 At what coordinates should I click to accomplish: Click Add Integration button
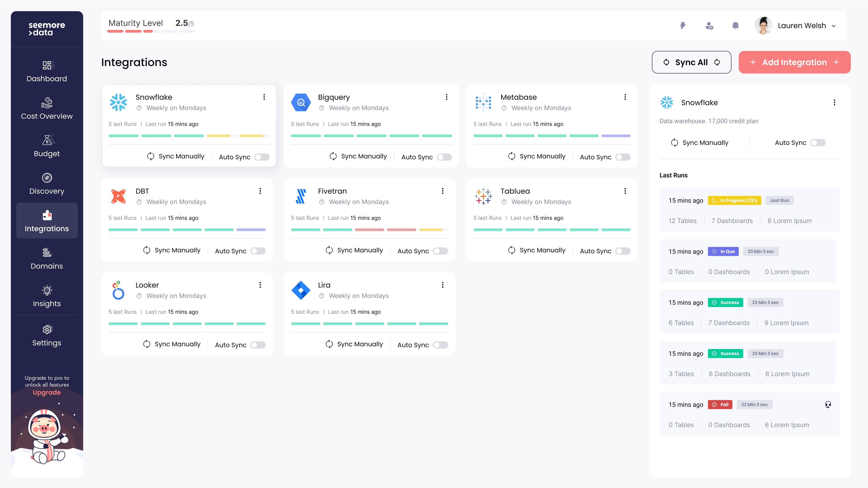point(795,62)
